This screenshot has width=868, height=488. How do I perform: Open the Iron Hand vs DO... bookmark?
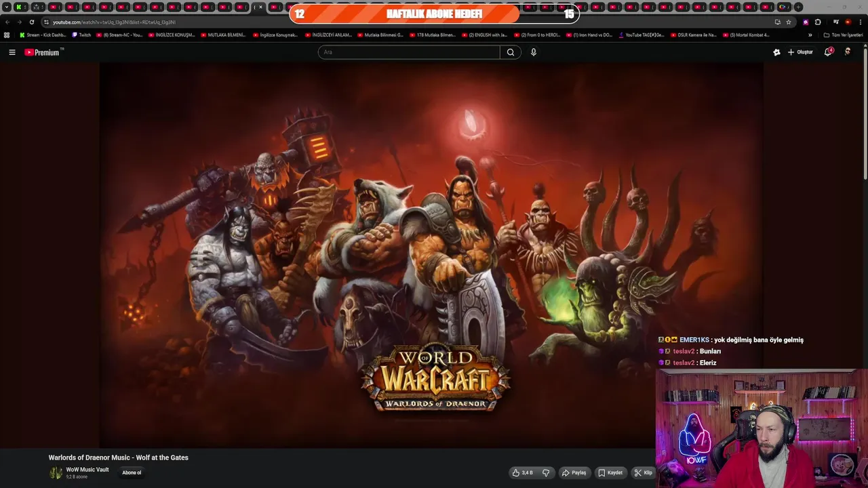(x=589, y=35)
